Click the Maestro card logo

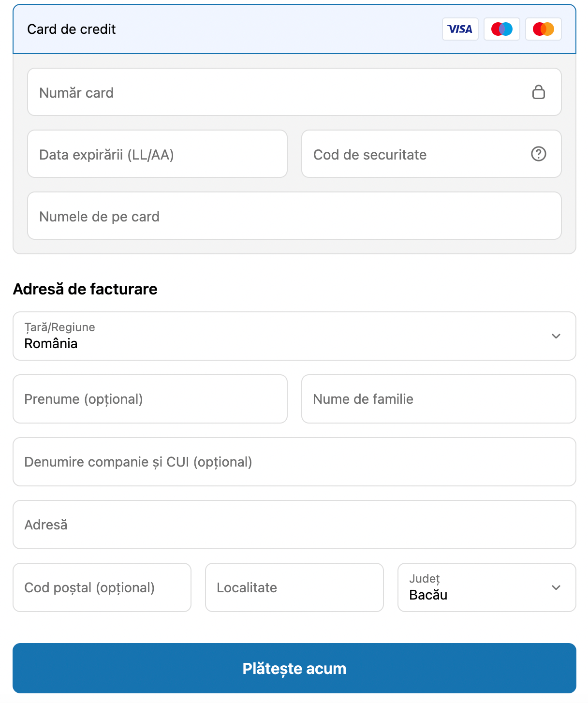(x=501, y=29)
